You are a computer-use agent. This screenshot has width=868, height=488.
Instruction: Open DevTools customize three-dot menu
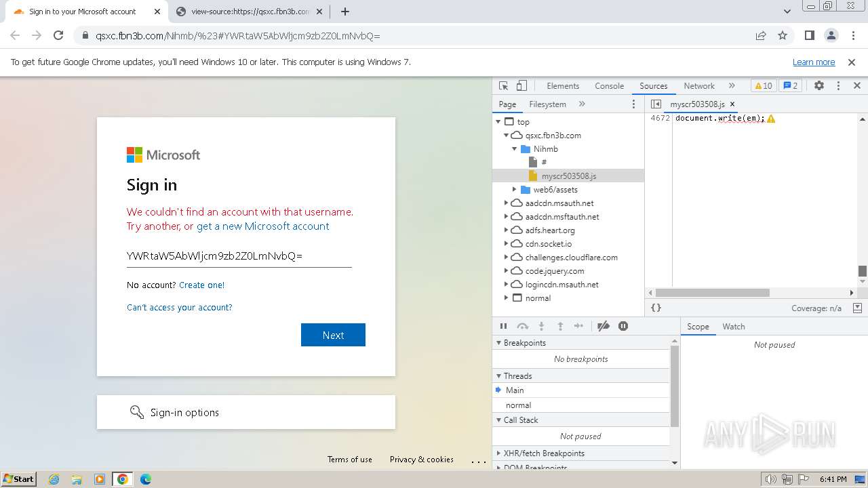838,86
